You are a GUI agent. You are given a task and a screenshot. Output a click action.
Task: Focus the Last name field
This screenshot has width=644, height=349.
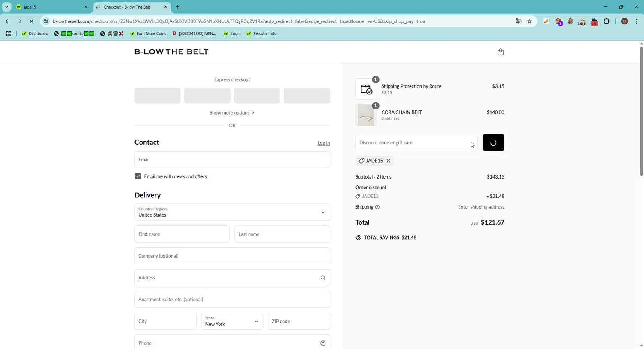[x=282, y=234]
